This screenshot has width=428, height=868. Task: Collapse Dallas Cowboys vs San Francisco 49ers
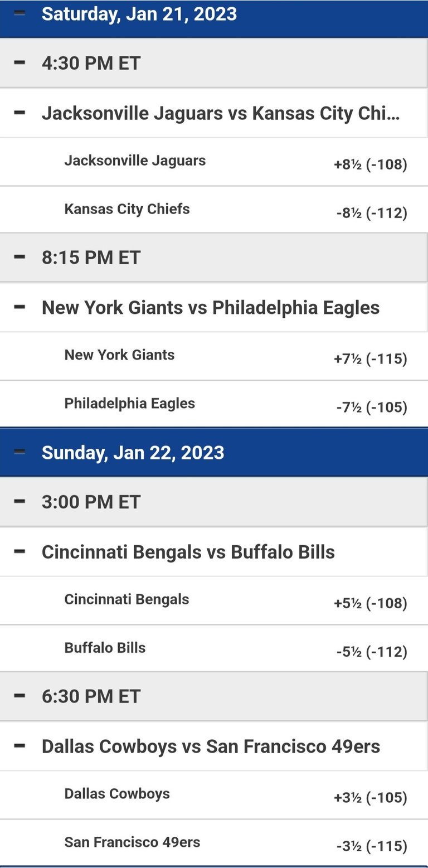(20, 746)
